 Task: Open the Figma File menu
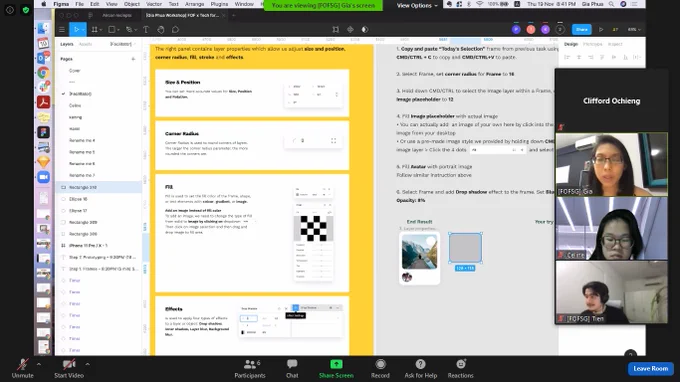79,4
